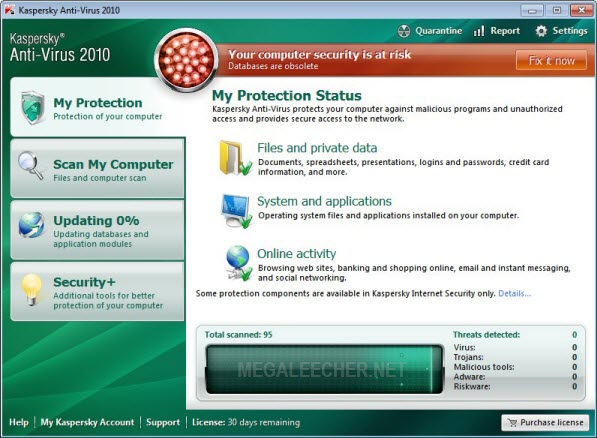Image resolution: width=597 pixels, height=438 pixels.
Task: Click the red security status indicator light
Action: tap(186, 60)
